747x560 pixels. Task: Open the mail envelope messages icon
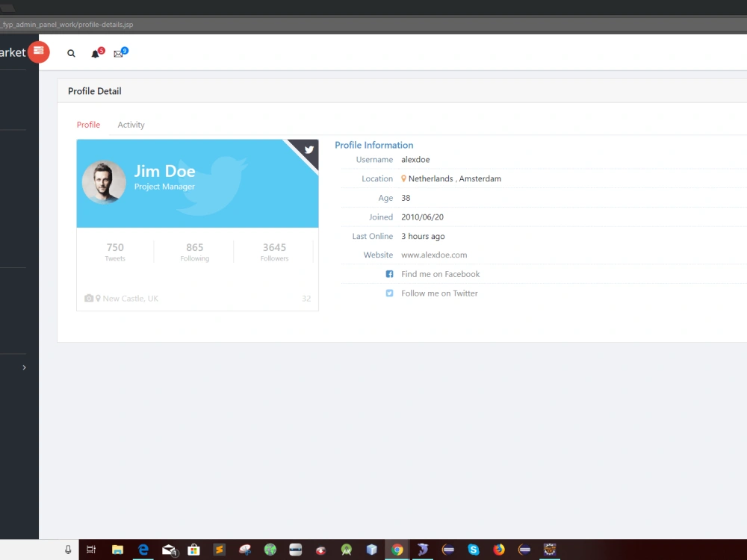coord(120,52)
